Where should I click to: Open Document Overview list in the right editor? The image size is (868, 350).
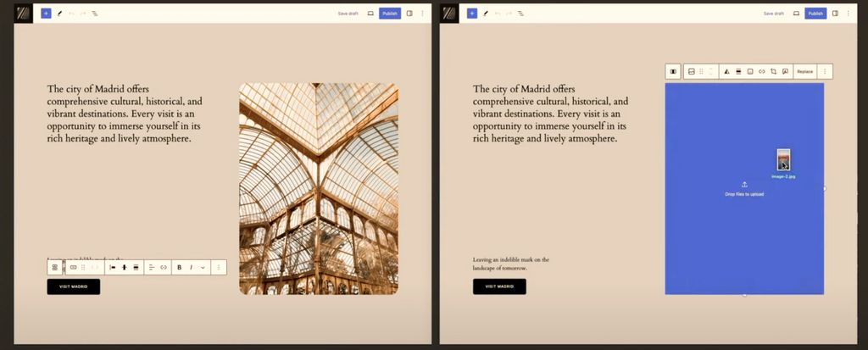pos(520,14)
